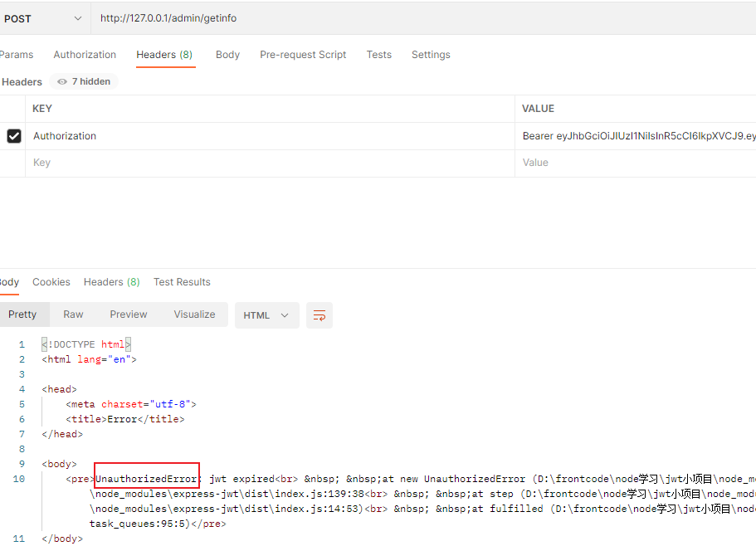Click the request URL field
The image size is (756, 546).
[x=423, y=19]
